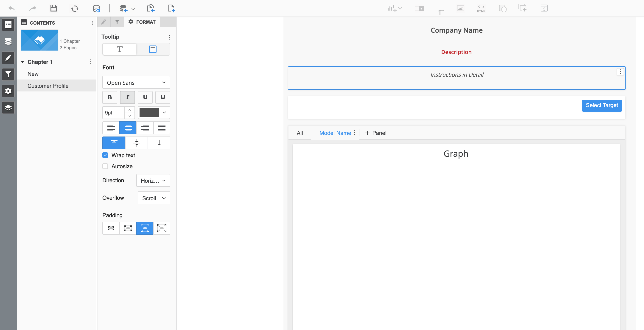This screenshot has width=644, height=330.
Task: Click the Select Target button
Action: point(602,105)
